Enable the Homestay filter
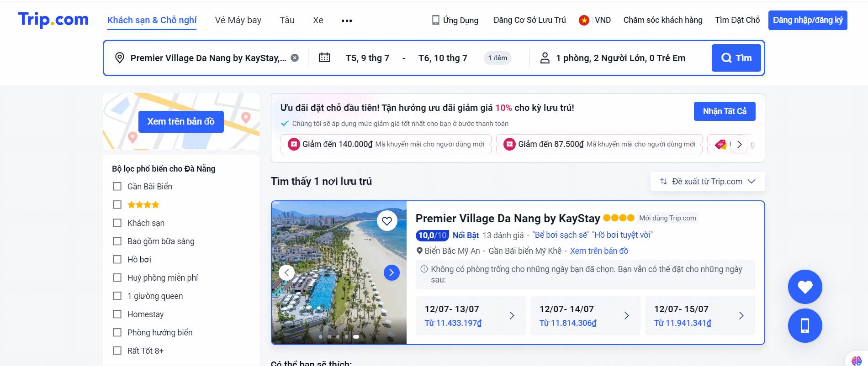This screenshot has height=366, width=868. point(117,314)
